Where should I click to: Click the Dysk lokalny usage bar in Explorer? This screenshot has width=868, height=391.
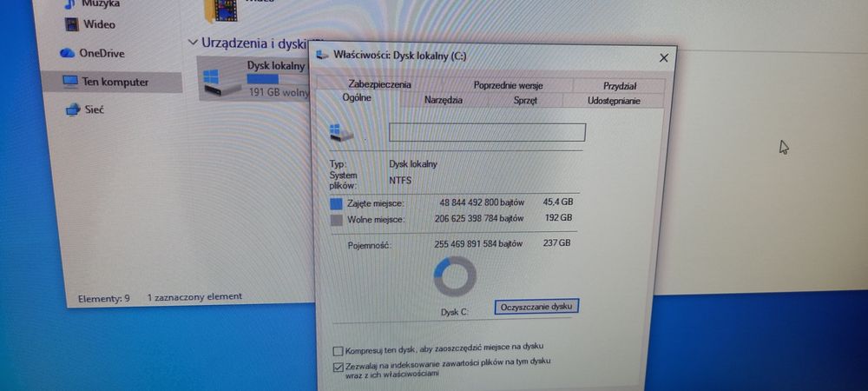click(x=278, y=79)
